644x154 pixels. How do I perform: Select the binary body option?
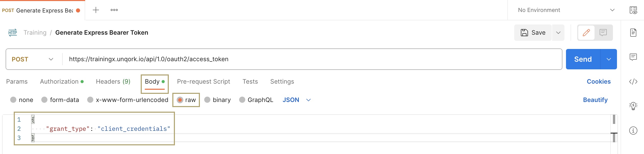pyautogui.click(x=217, y=100)
